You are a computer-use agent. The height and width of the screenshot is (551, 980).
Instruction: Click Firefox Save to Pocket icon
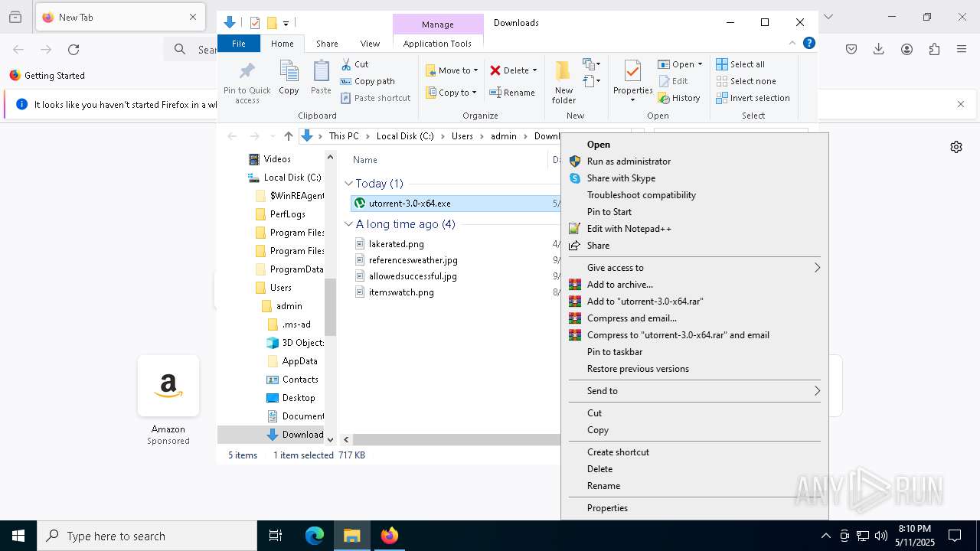(851, 49)
